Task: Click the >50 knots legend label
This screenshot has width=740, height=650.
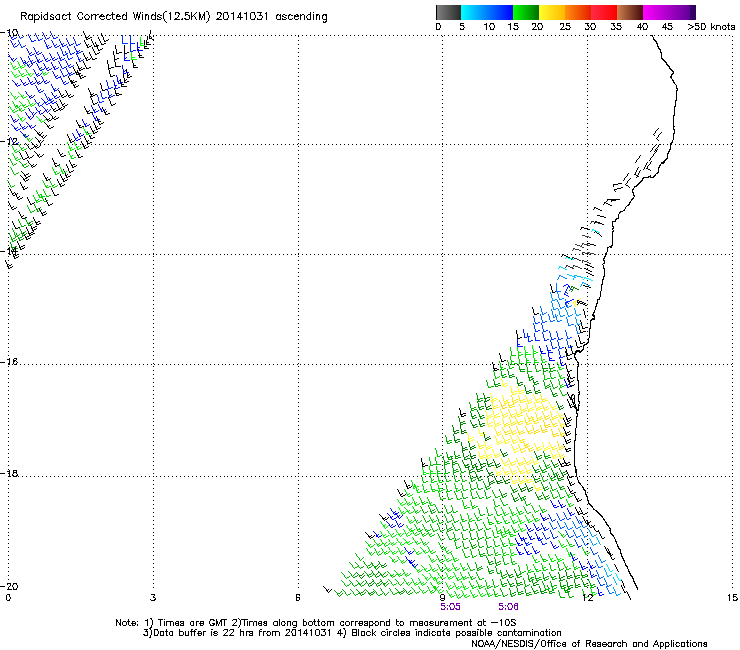Action: tap(711, 27)
